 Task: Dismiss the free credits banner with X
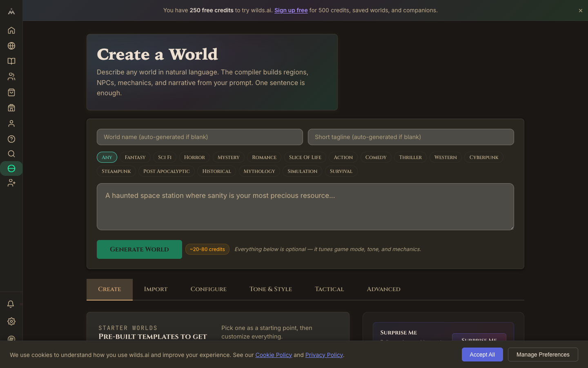[x=580, y=11]
